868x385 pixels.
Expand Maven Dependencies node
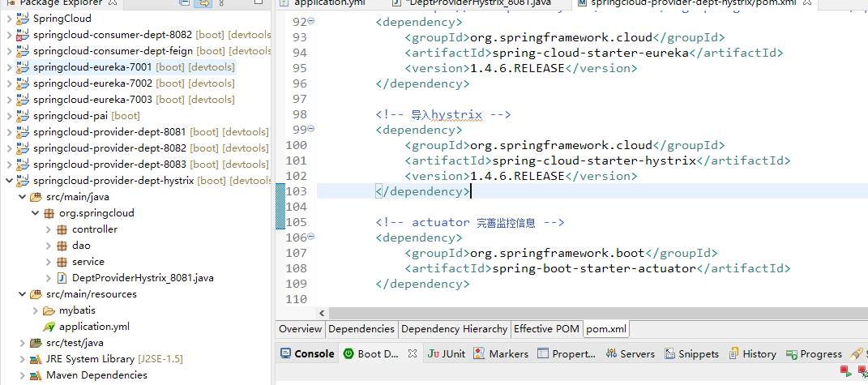[22, 375]
